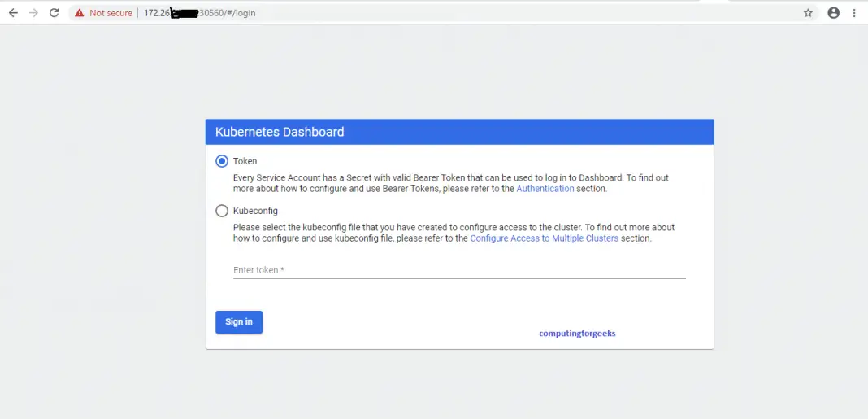Open the browser profile account icon

point(833,13)
